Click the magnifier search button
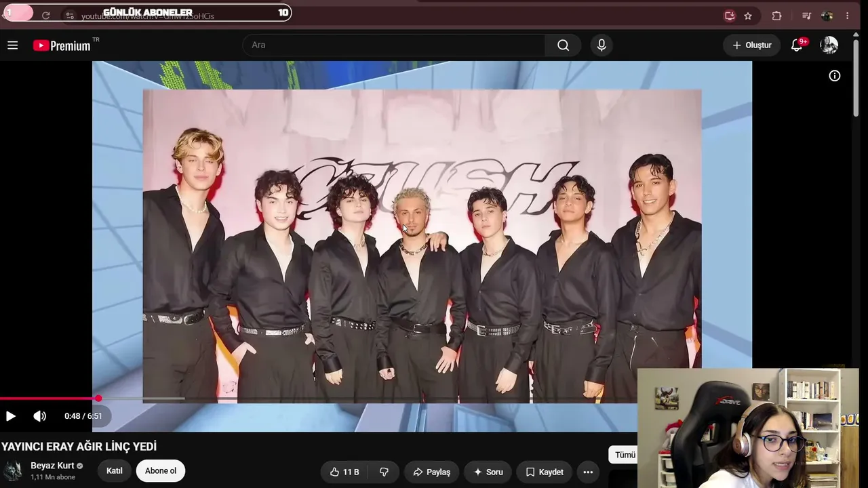The height and width of the screenshot is (488, 868). pyautogui.click(x=563, y=45)
